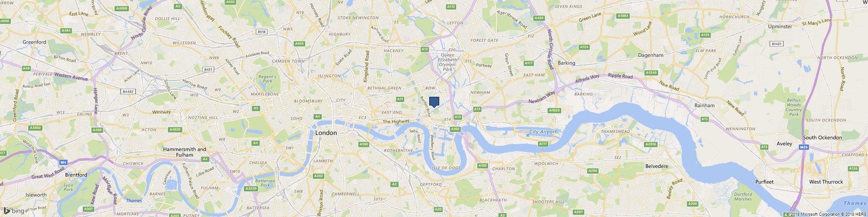Image resolution: width=868 pixels, height=217 pixels.
Task: Click the City Airport plane icon
Action: coord(528,135)
